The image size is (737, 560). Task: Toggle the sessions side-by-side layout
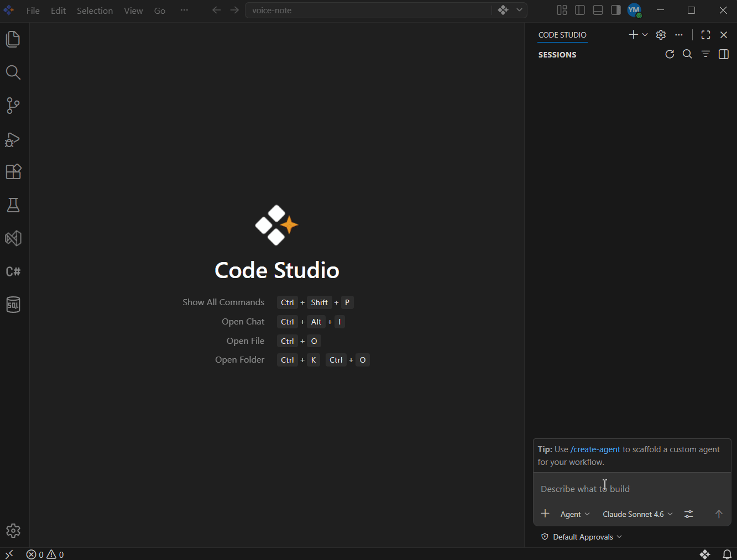pos(724,54)
